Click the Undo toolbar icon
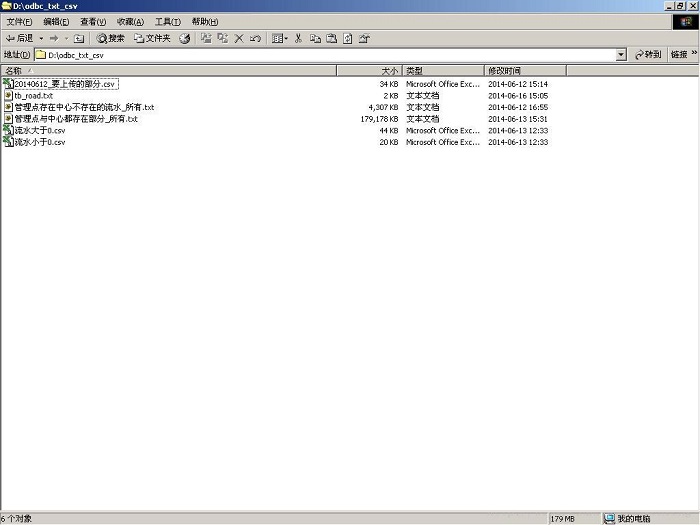 point(256,38)
